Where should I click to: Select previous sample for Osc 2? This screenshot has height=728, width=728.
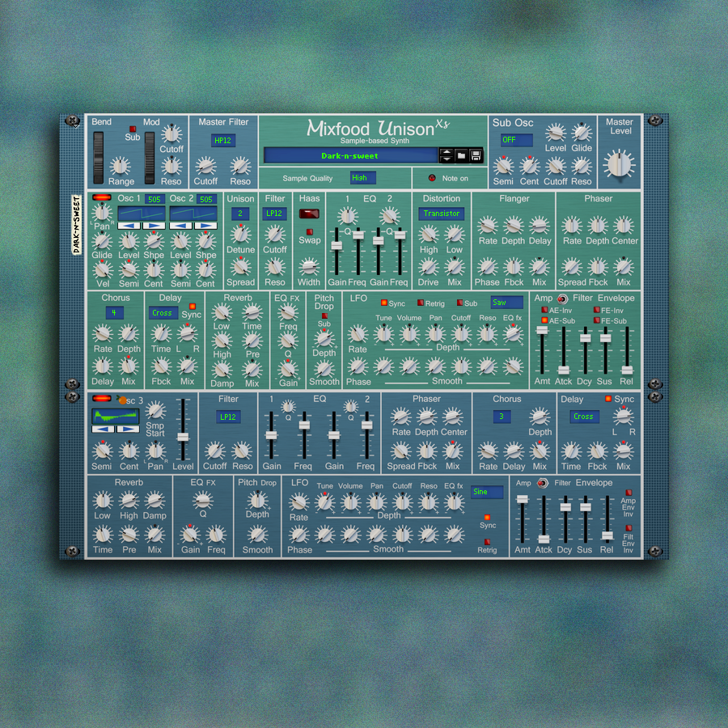click(x=180, y=226)
